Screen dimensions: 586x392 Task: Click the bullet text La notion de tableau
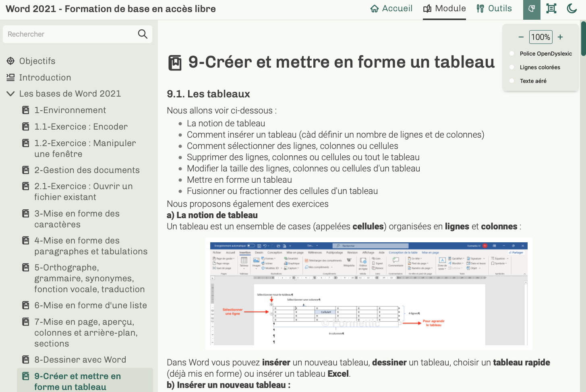click(x=226, y=124)
